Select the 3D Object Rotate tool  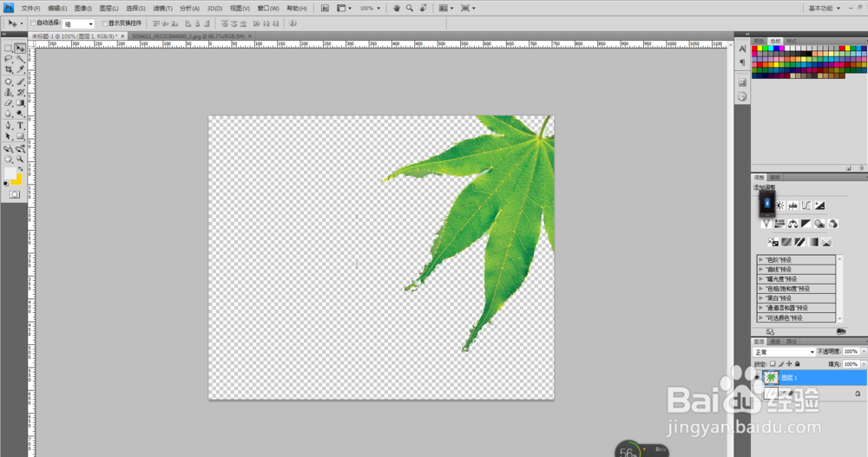click(9, 149)
